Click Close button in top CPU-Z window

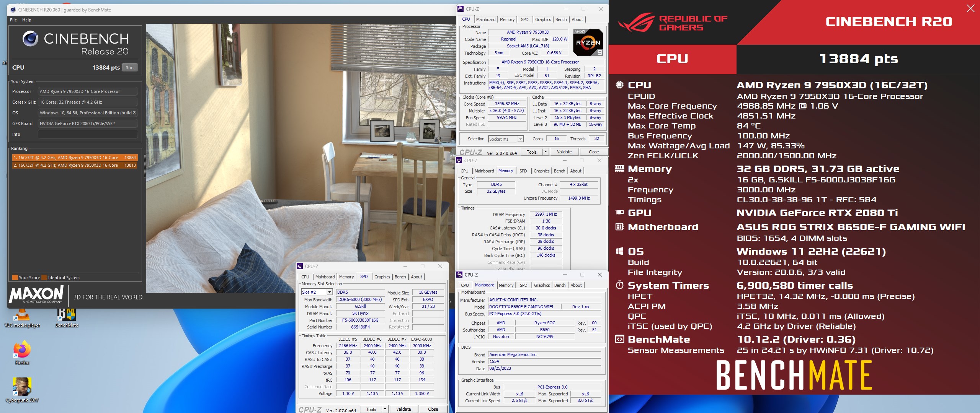(x=593, y=152)
